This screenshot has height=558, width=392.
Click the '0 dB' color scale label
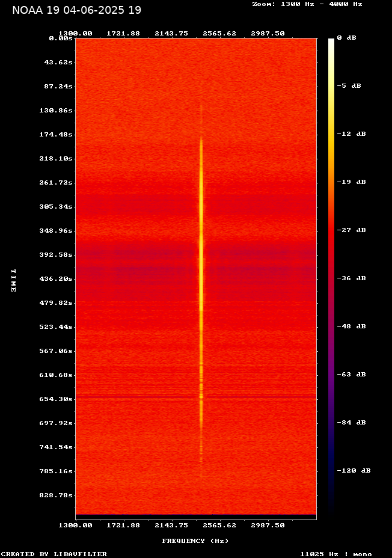pyautogui.click(x=346, y=38)
